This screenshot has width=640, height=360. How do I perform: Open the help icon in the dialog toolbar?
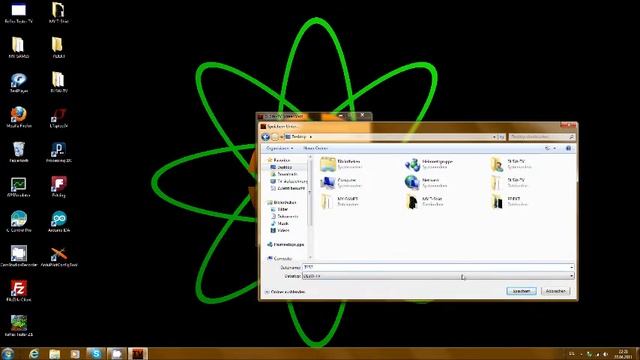point(568,148)
